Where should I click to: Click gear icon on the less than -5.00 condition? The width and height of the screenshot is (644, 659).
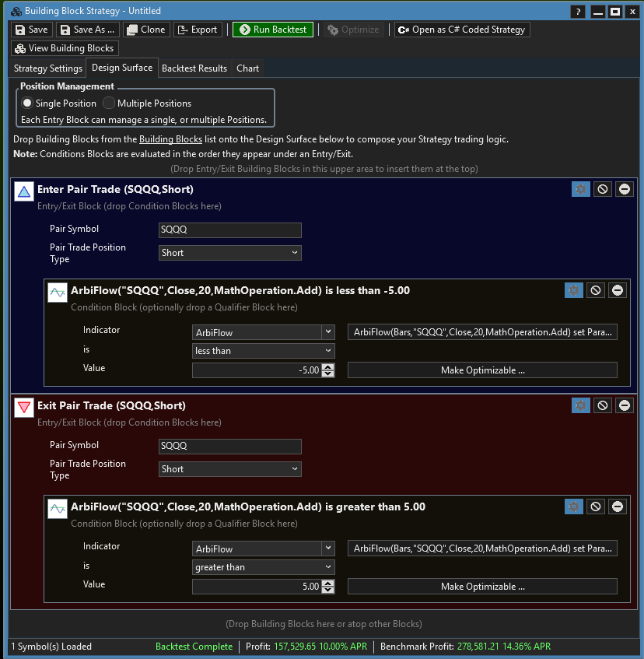point(574,290)
